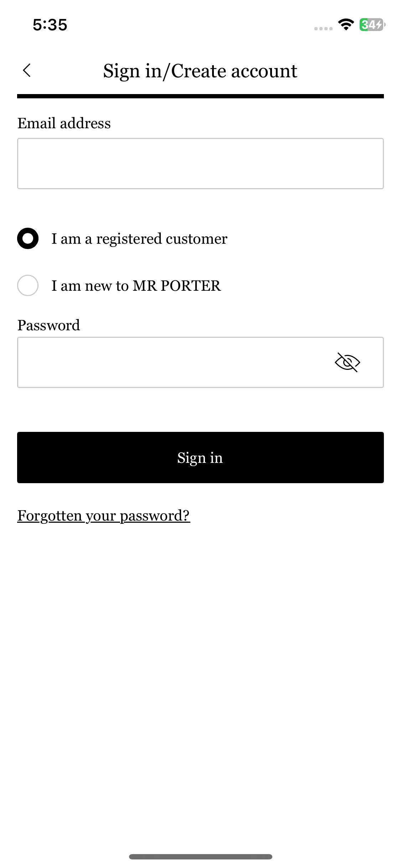Tap the Wi-Fi icon in the status bar

click(x=346, y=25)
